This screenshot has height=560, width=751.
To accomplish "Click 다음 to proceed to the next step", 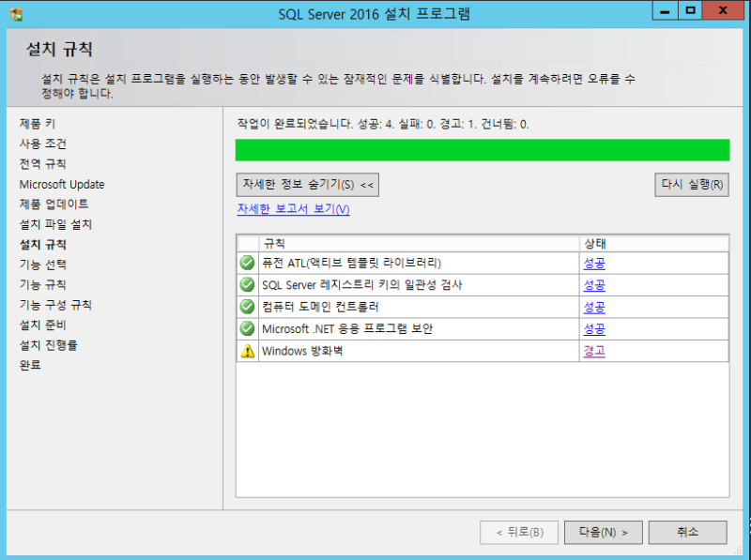I will tap(603, 532).
